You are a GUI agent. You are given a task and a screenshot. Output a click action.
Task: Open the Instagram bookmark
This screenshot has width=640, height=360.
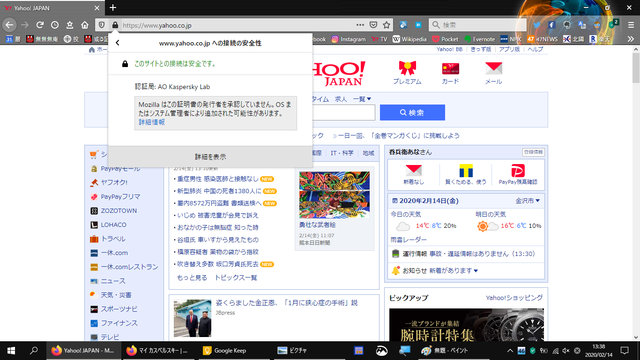(349, 39)
